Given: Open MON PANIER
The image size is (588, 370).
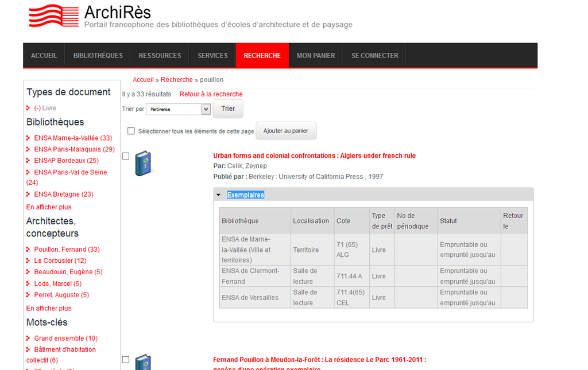Looking at the screenshot, I should (x=316, y=56).
